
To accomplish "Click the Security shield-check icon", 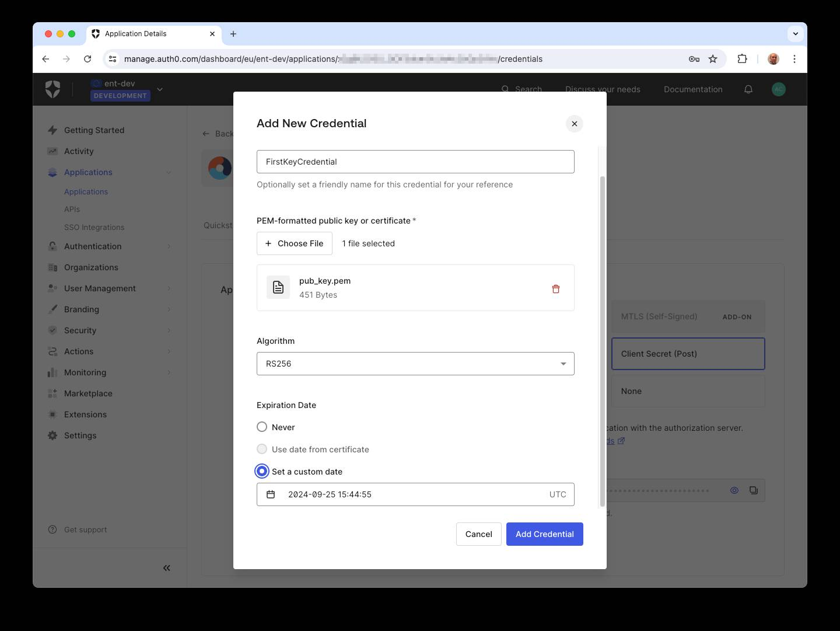I will (x=52, y=330).
